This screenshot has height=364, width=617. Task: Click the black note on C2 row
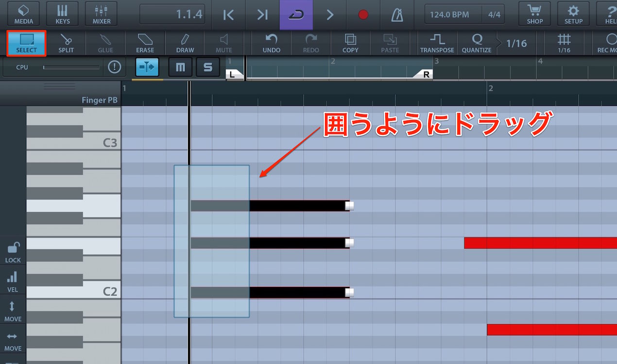point(270,293)
